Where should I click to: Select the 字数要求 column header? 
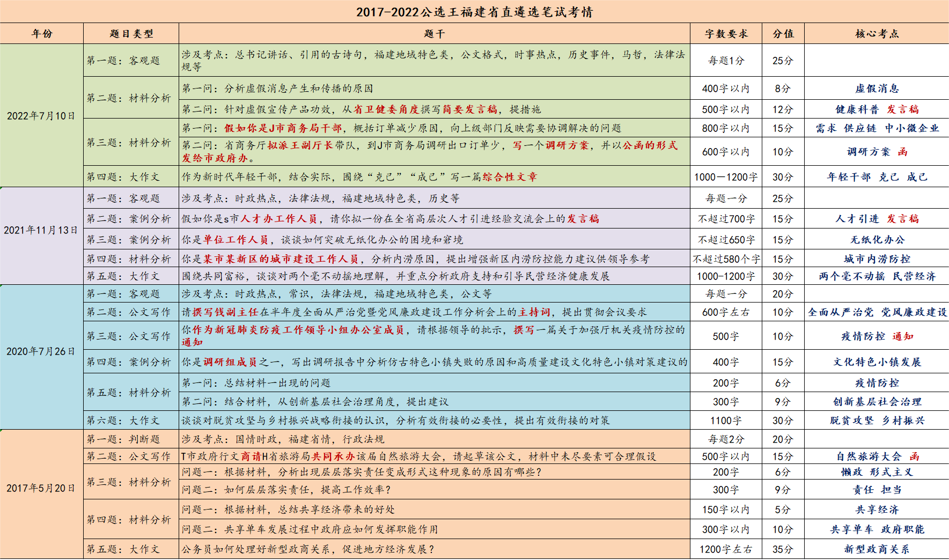click(x=726, y=34)
